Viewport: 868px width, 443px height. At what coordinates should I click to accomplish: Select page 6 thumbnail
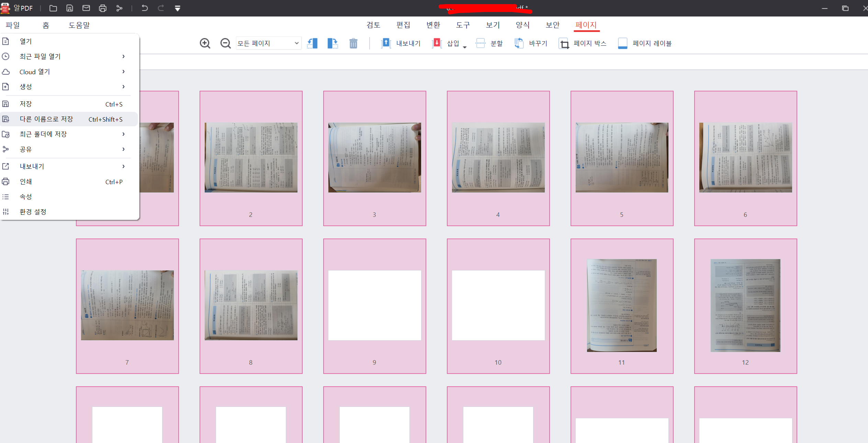[x=746, y=158]
